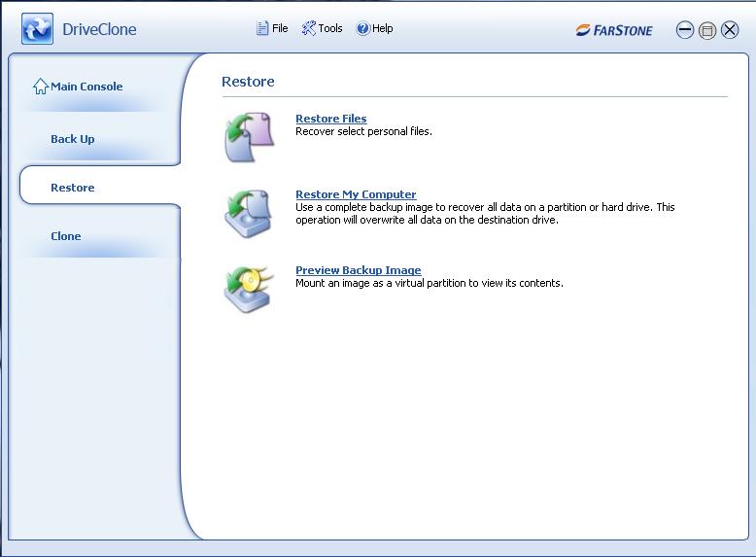Click the FarStone logo
The image size is (756, 557).
[x=614, y=30]
